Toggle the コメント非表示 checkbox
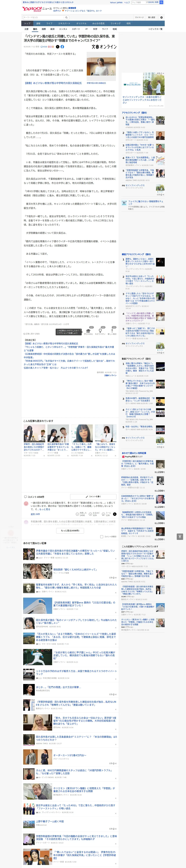186x868 pixels. coord(102,536)
